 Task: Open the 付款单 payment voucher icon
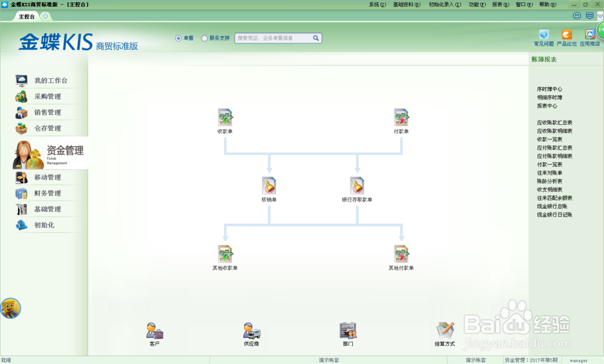point(401,117)
